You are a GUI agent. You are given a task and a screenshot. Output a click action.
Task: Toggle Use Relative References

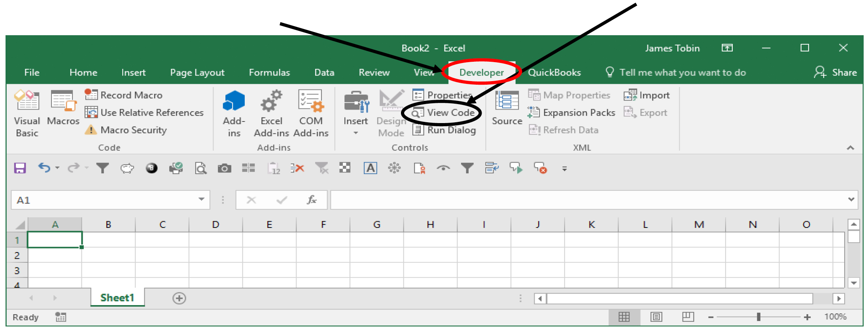pyautogui.click(x=144, y=113)
